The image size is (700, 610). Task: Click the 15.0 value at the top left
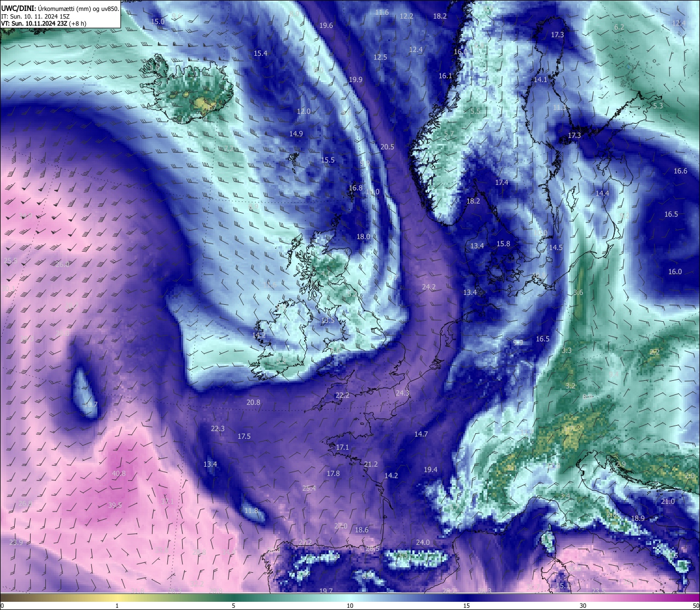(157, 21)
